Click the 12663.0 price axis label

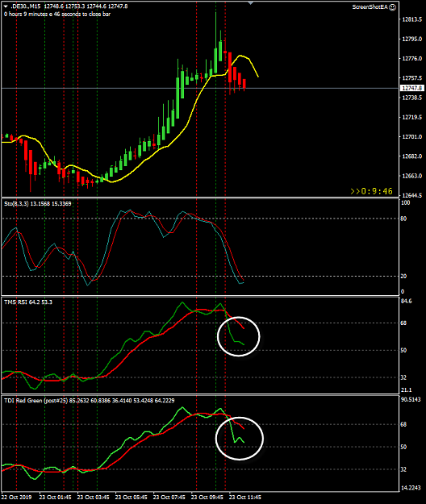411,176
